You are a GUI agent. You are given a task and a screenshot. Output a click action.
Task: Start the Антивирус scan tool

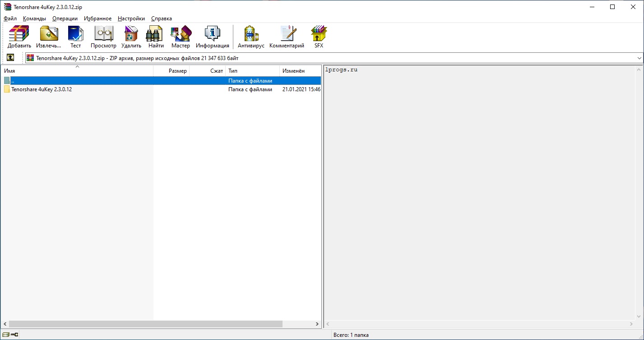(251, 37)
